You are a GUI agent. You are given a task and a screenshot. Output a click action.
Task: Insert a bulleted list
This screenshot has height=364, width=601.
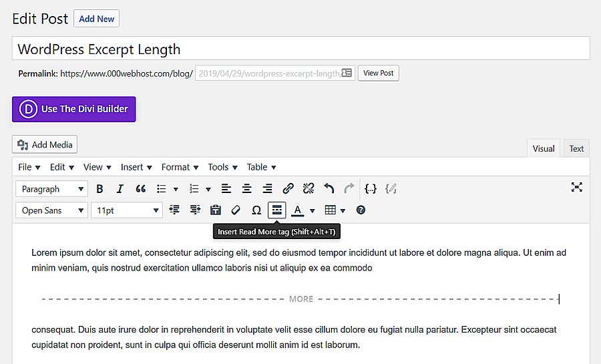pyautogui.click(x=162, y=189)
